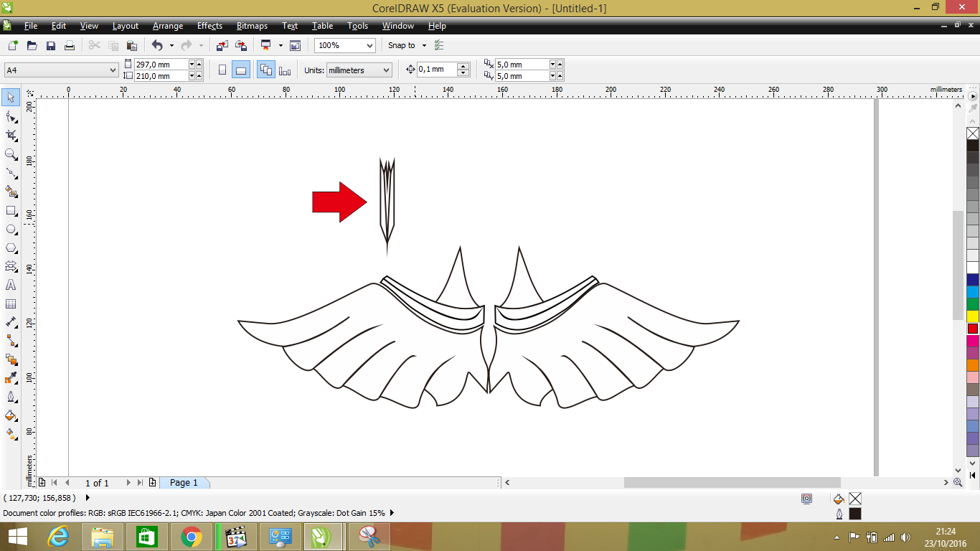The width and height of the screenshot is (980, 551).
Task: Open the Undo history dropdown arrow
Action: pyautogui.click(x=171, y=45)
